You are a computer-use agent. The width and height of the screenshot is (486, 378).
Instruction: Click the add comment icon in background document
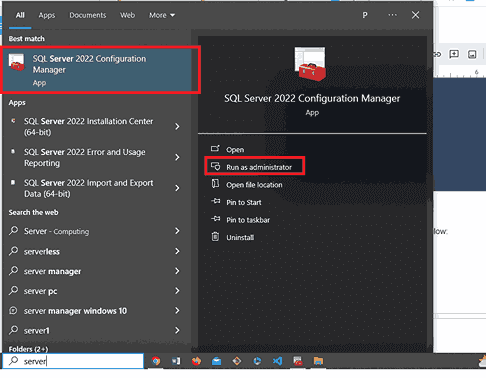tap(454, 54)
